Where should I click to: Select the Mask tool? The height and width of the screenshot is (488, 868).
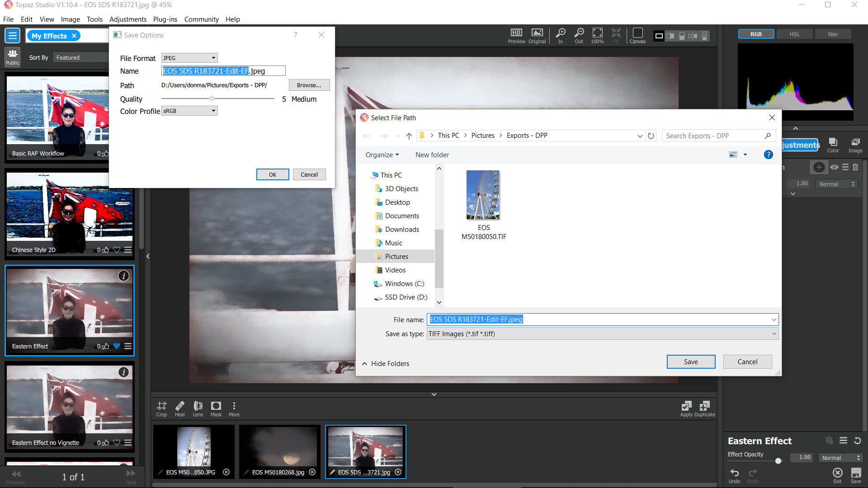(x=216, y=408)
